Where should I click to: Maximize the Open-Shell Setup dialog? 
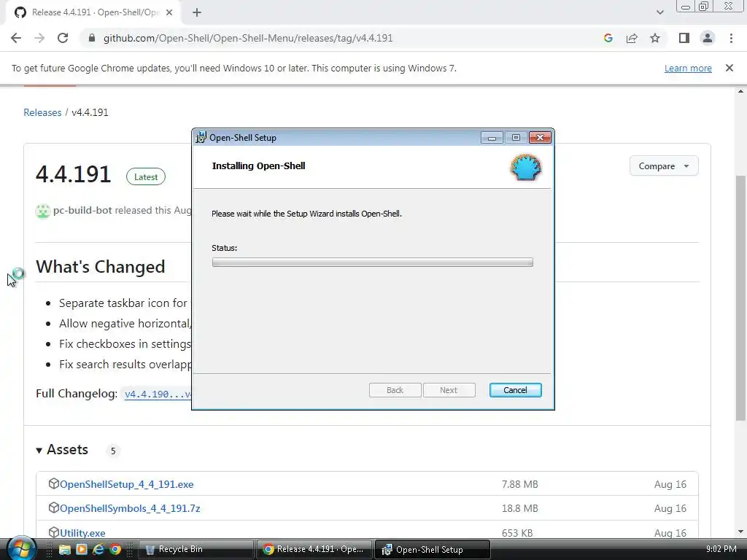tap(516, 138)
